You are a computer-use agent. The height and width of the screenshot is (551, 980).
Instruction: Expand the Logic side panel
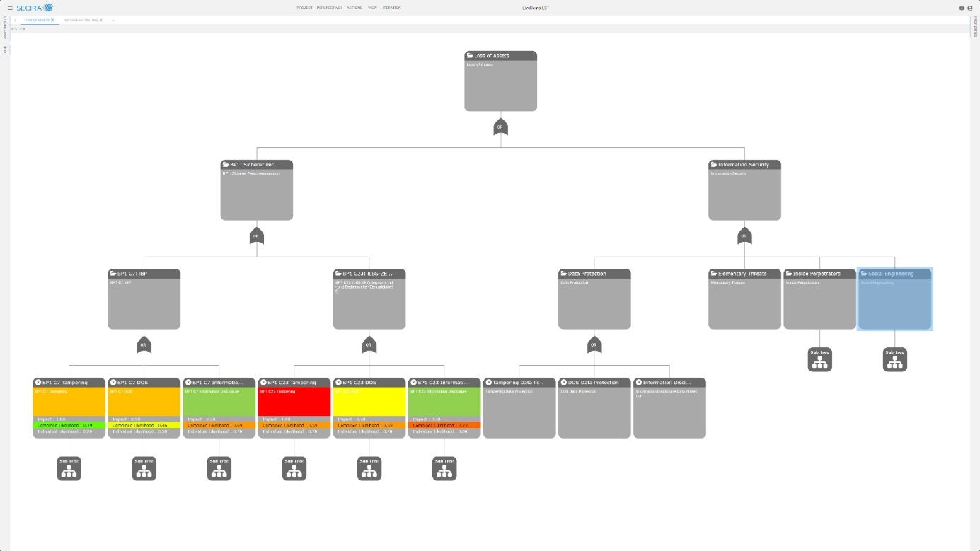pyautogui.click(x=4, y=51)
